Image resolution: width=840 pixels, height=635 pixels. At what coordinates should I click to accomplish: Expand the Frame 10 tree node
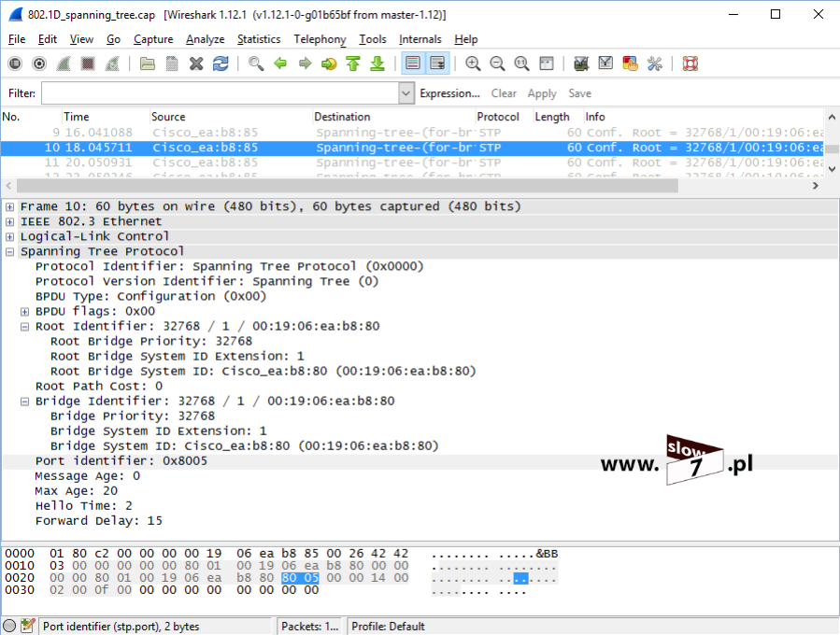9,206
